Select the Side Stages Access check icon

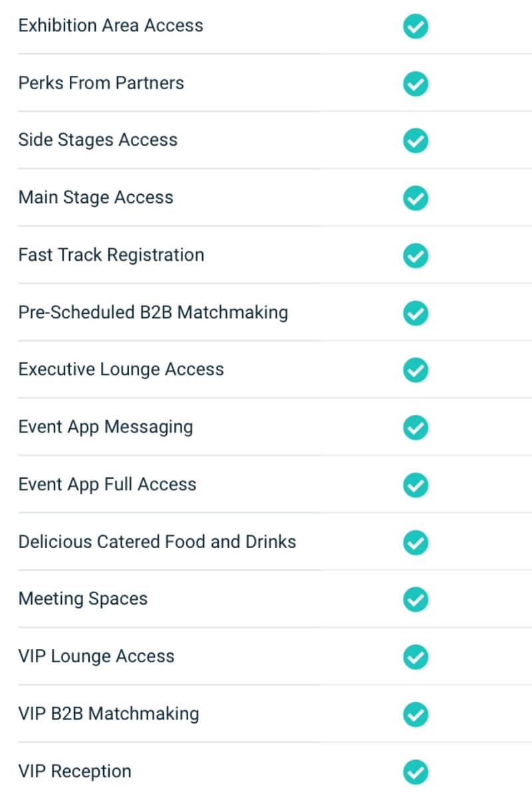pyautogui.click(x=416, y=141)
